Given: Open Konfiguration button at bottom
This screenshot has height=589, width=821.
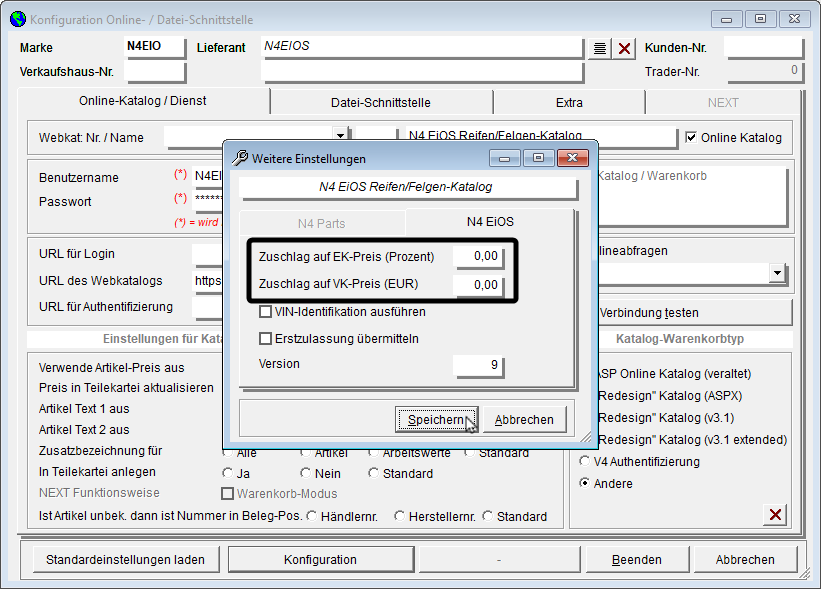Looking at the screenshot, I should [x=320, y=560].
